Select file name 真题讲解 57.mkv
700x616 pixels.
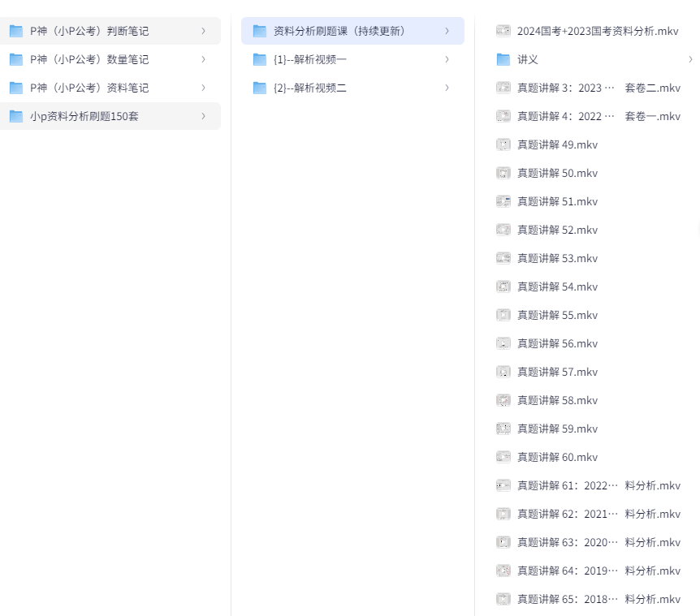tap(558, 372)
